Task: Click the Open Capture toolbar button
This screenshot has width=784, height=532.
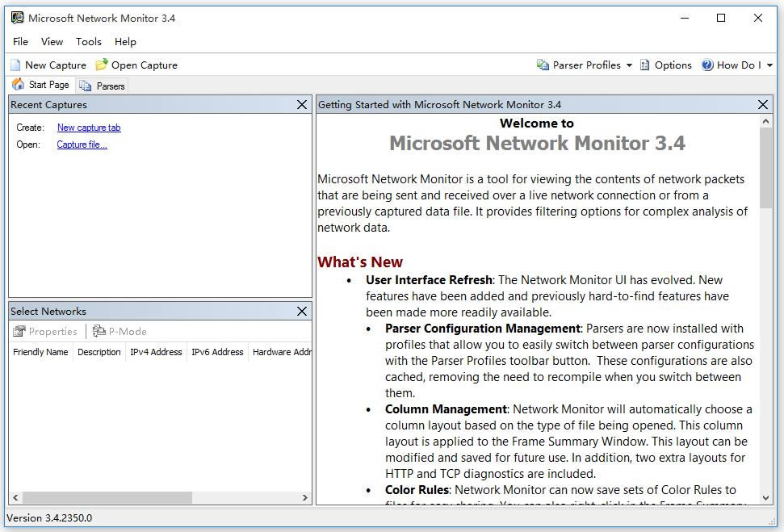Action: click(136, 65)
